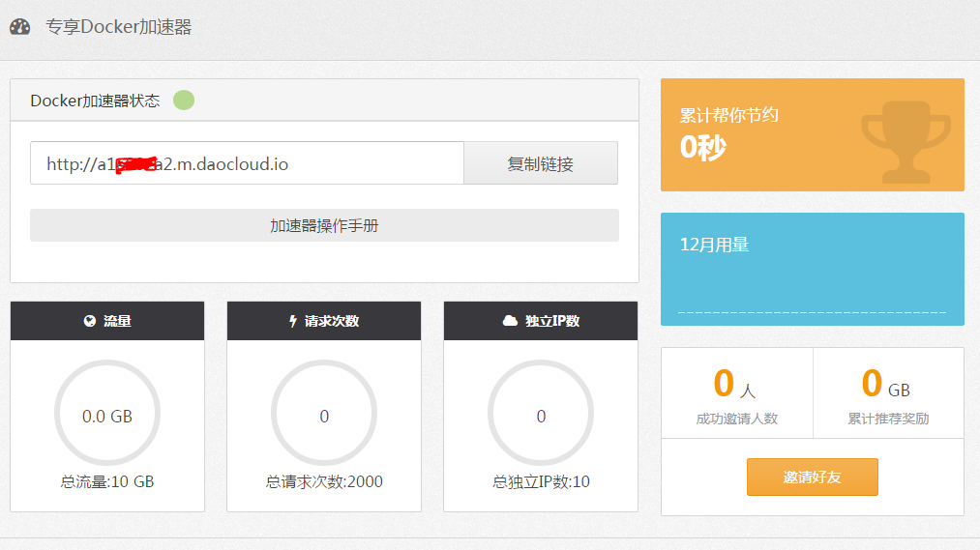The height and width of the screenshot is (550, 980).
Task: Click the dashboard gauge icon in header
Action: pos(20,27)
